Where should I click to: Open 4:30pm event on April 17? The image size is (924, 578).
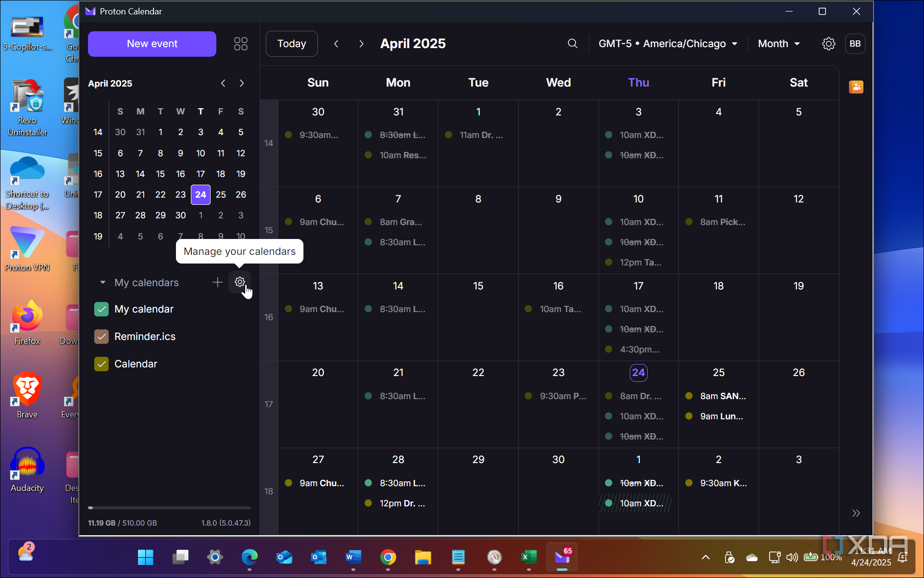638,350
